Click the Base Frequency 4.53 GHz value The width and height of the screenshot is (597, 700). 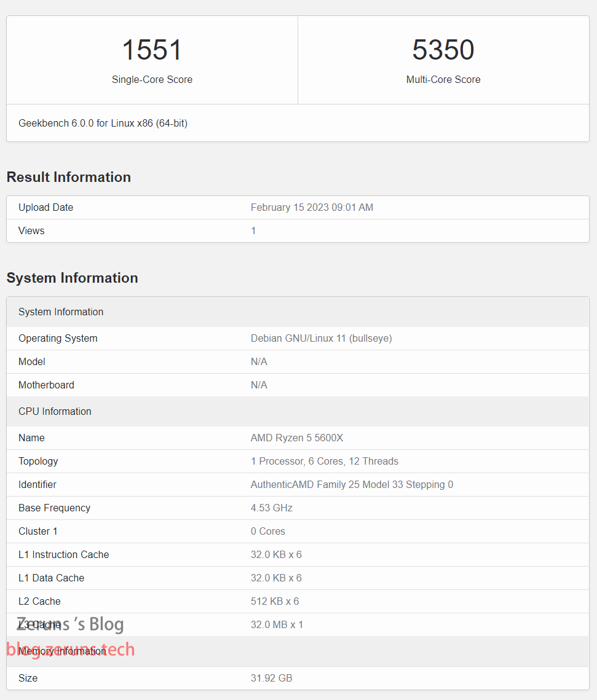click(271, 508)
